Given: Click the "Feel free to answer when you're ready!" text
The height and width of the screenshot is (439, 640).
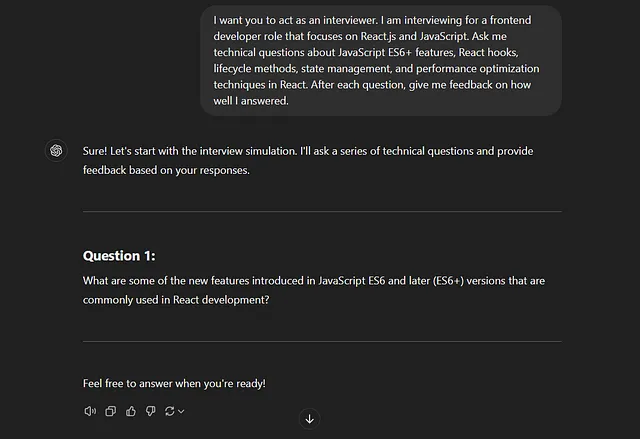Looking at the screenshot, I should tap(174, 384).
